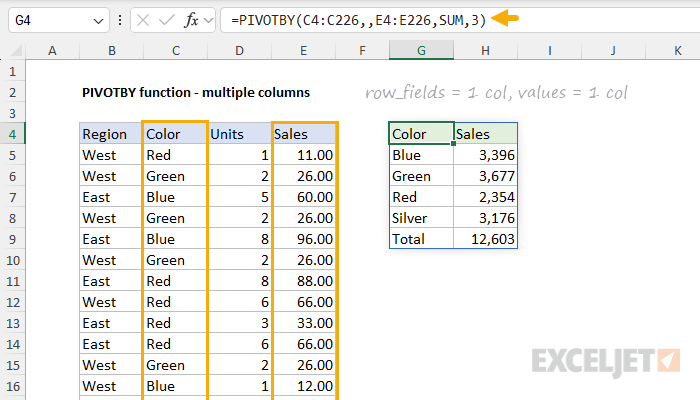This screenshot has width=700, height=400.
Task: Click the units value 3 in row 13
Action: point(239,323)
